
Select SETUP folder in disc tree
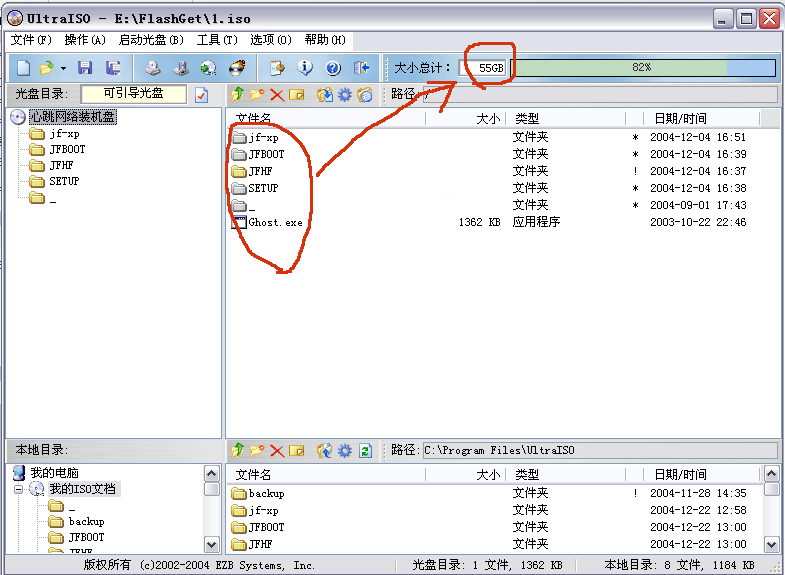tap(64, 182)
